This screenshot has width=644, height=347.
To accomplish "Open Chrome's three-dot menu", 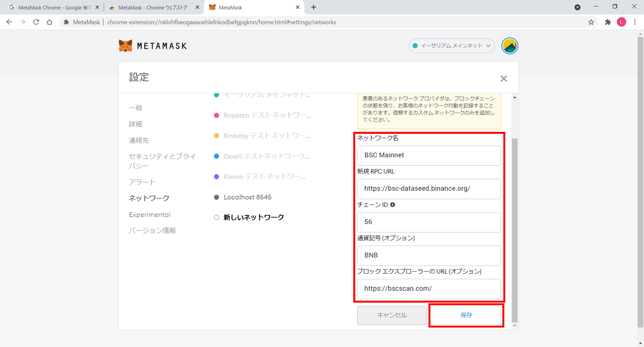I will 635,22.
